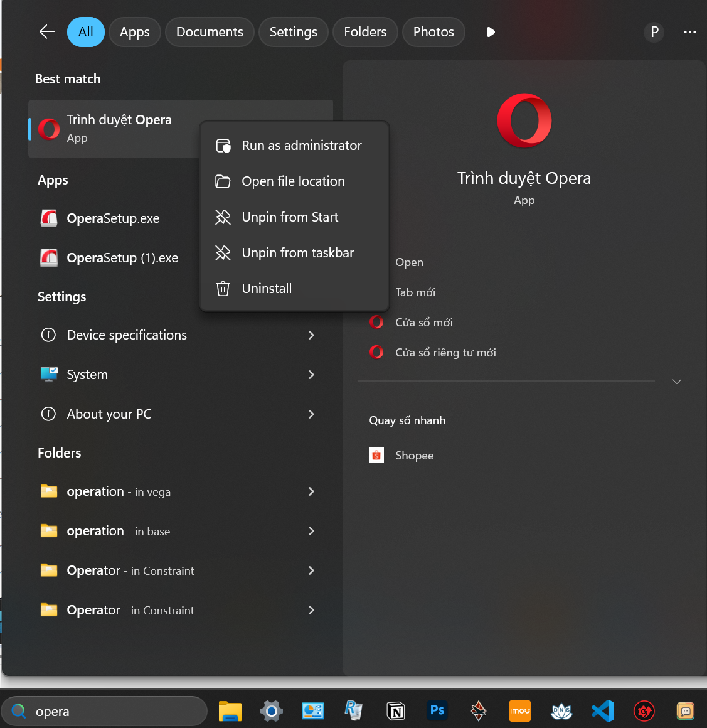This screenshot has height=728, width=707.
Task: Open Notion from the taskbar
Action: click(x=396, y=710)
